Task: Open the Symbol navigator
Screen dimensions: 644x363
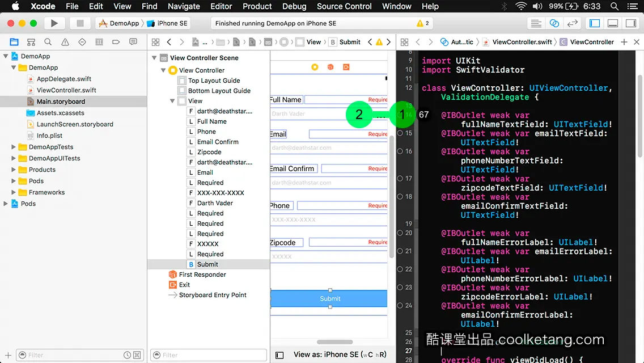Action: (31, 42)
